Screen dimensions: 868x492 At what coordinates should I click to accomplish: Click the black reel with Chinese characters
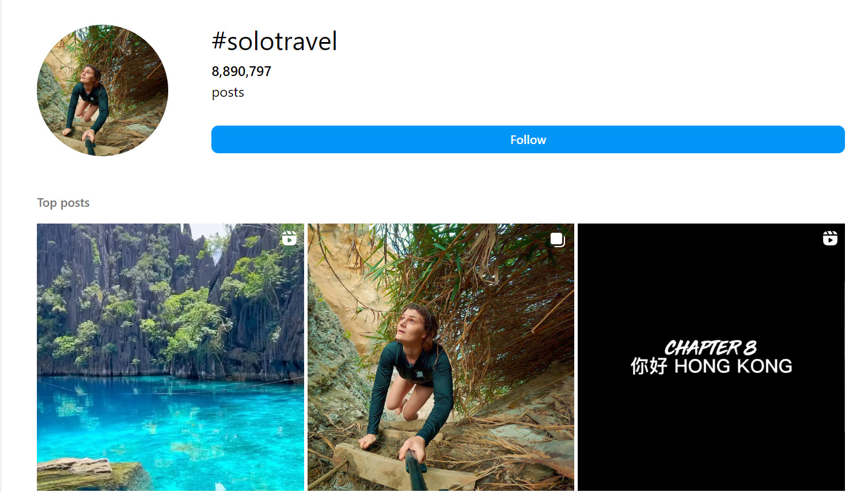[x=711, y=357]
